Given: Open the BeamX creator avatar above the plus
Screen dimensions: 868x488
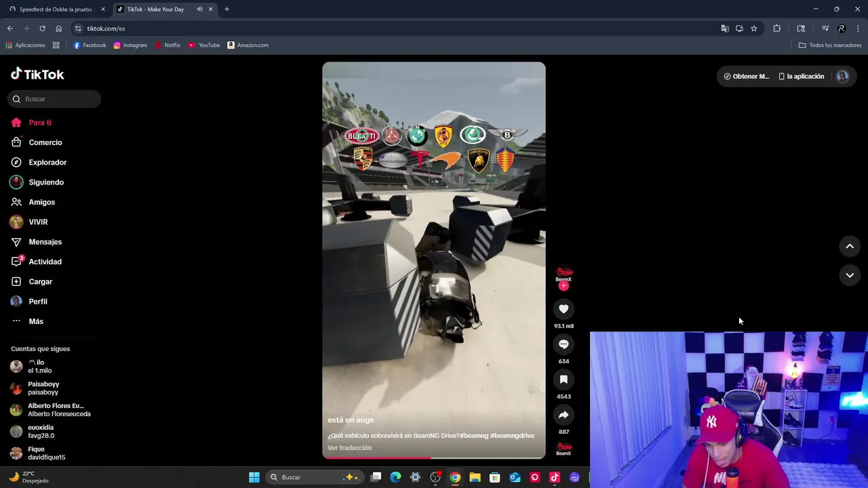Looking at the screenshot, I should (x=564, y=274).
